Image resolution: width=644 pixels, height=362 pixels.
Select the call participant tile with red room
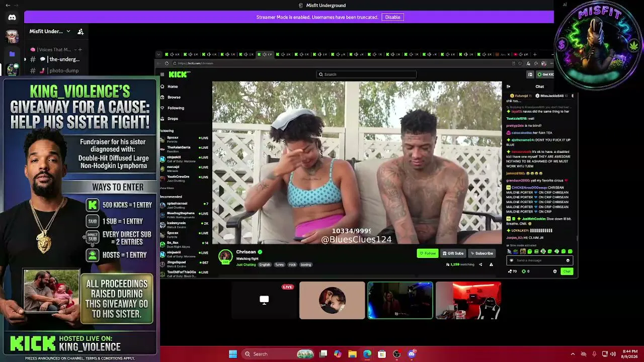click(468, 300)
